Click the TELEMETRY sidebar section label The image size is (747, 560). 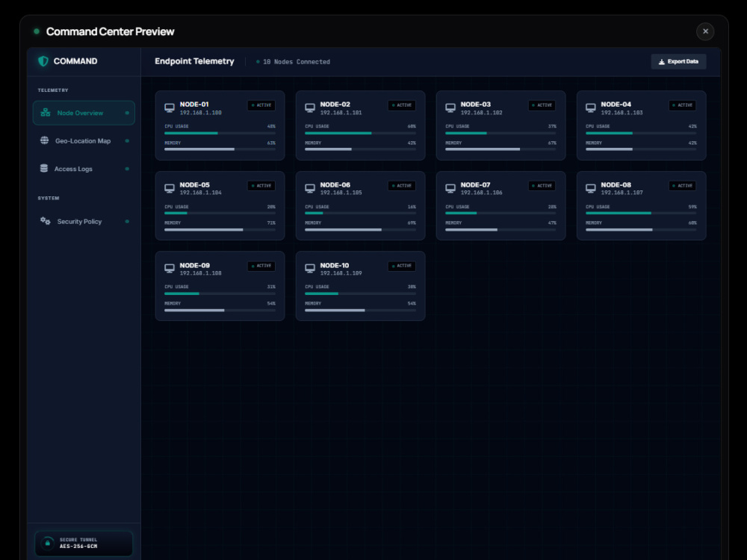pos(53,90)
